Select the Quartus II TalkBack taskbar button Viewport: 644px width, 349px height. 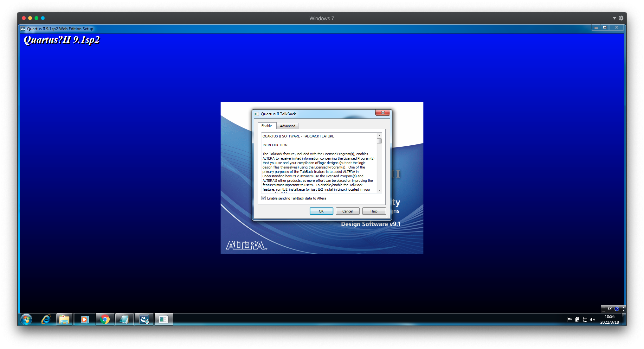coord(164,319)
